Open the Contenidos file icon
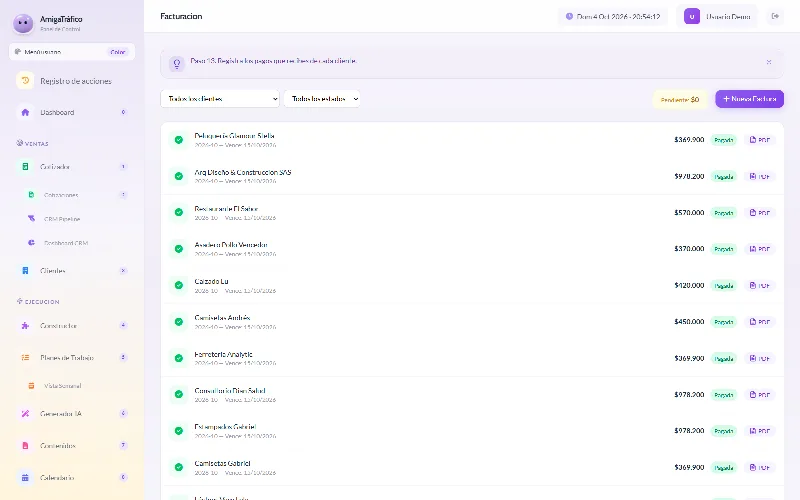This screenshot has height=500, width=800. point(25,445)
